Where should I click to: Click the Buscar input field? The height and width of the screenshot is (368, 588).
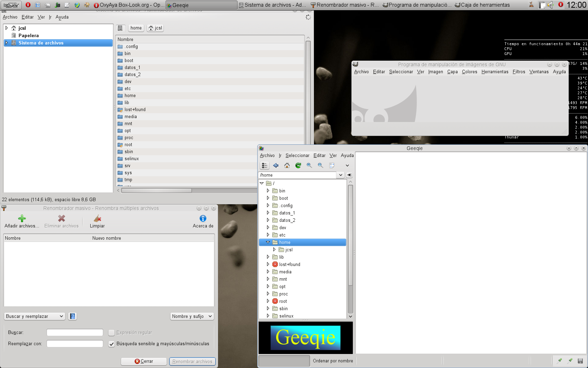(75, 333)
